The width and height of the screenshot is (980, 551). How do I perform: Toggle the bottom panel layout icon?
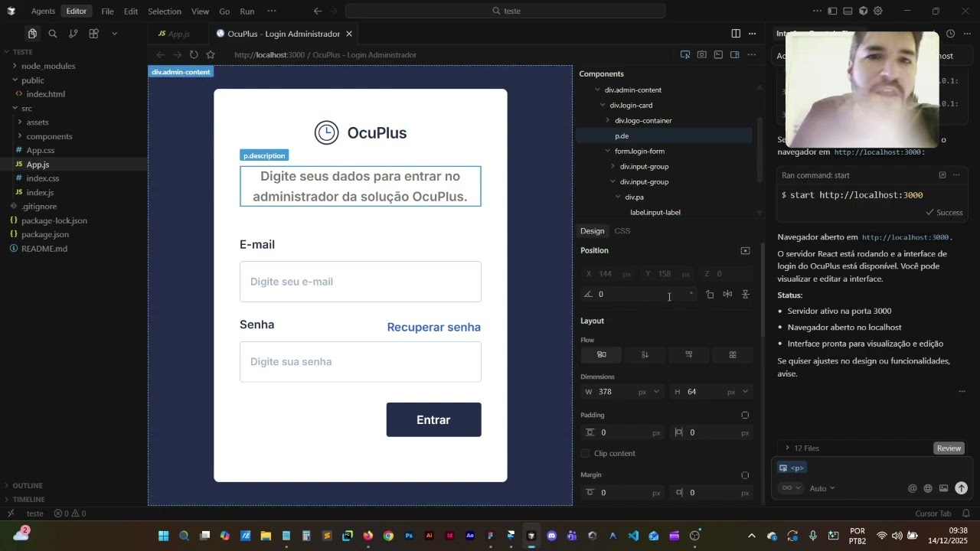point(848,11)
